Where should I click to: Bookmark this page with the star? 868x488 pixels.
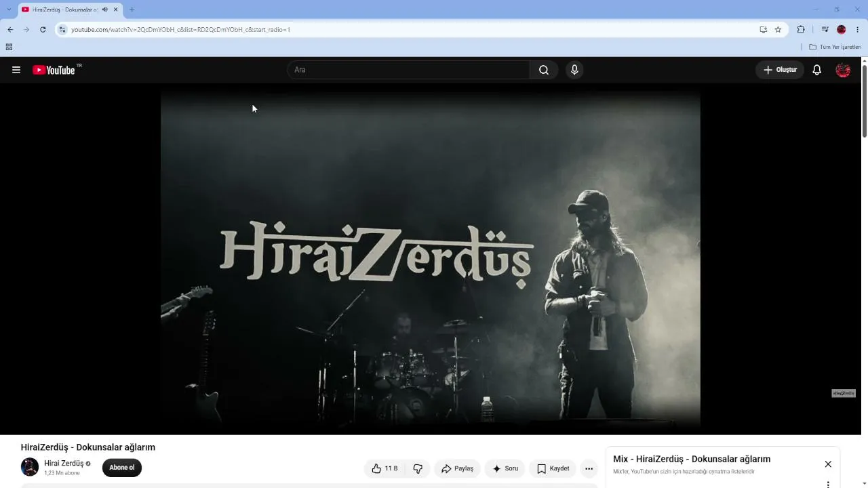point(778,29)
